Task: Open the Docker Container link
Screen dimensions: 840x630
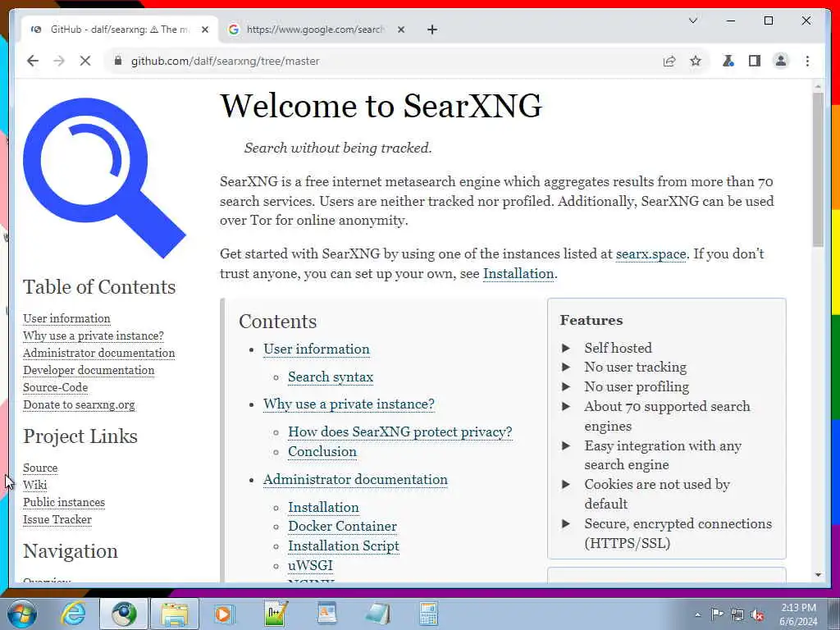Action: (342, 527)
